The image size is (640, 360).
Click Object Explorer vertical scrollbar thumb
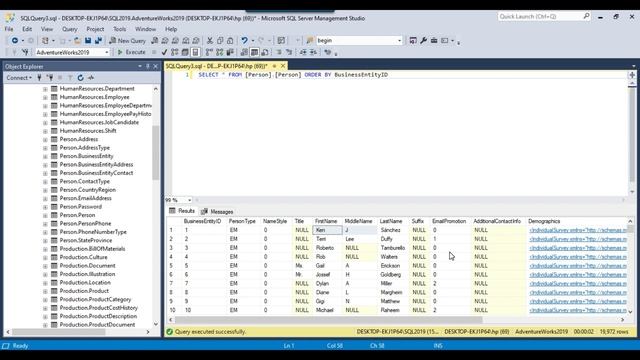tap(156, 153)
